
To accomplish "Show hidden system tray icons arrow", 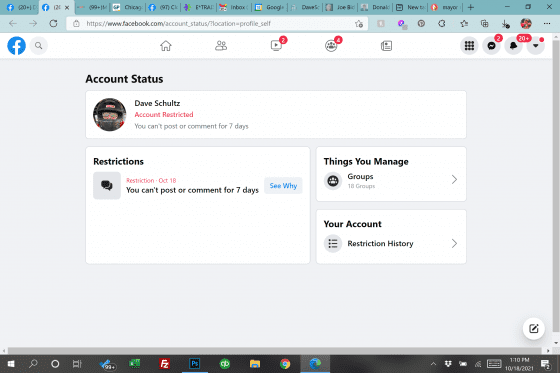I will 433,364.
